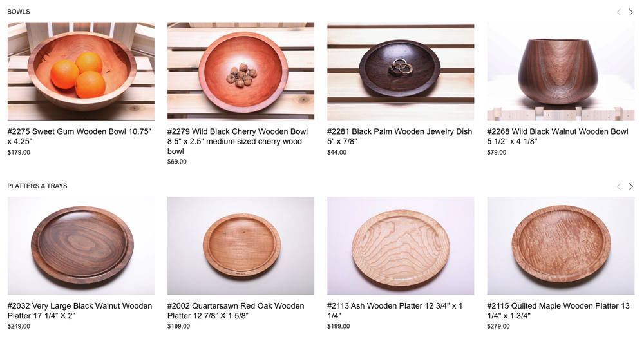
Task: Select #2281 Black Palm Wooden Jewelry Dish title
Action: click(399, 137)
